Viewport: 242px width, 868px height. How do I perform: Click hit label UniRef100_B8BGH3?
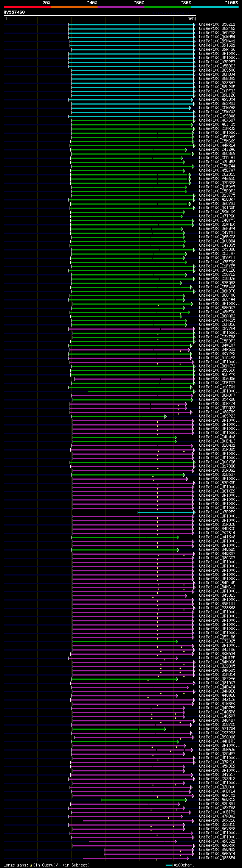click(217, 78)
